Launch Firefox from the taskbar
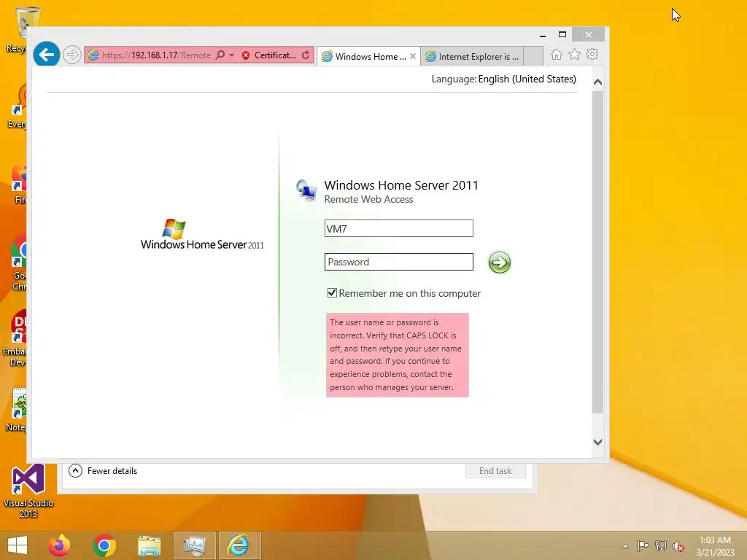The width and height of the screenshot is (747, 560). point(59,545)
